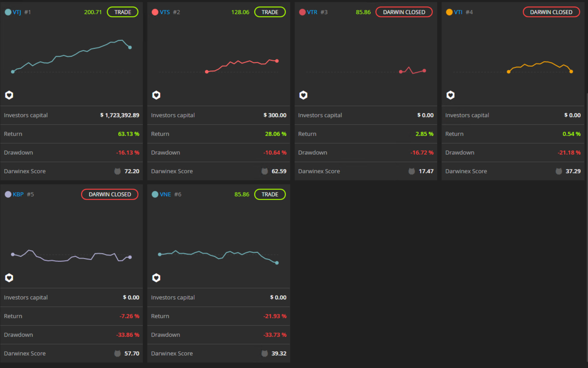Open the VNE darwin link
The width and height of the screenshot is (588, 368).
(165, 194)
